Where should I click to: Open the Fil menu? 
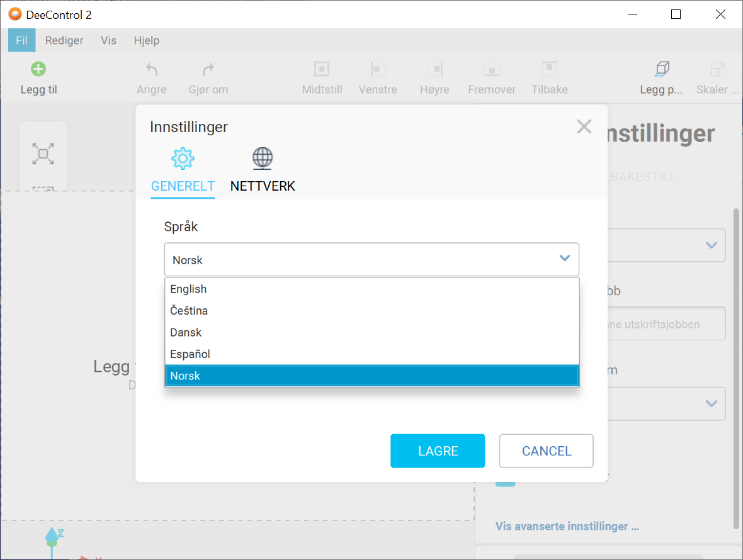point(21,40)
